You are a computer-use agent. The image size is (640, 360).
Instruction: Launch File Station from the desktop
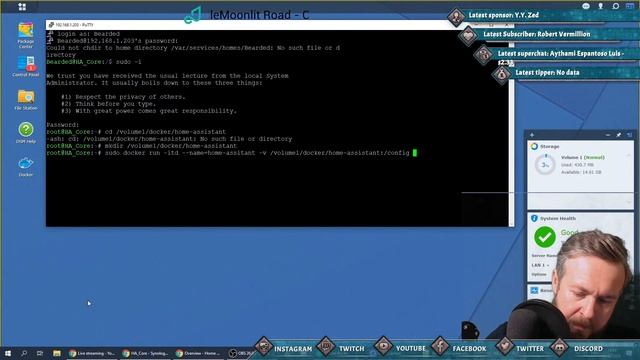click(26, 100)
